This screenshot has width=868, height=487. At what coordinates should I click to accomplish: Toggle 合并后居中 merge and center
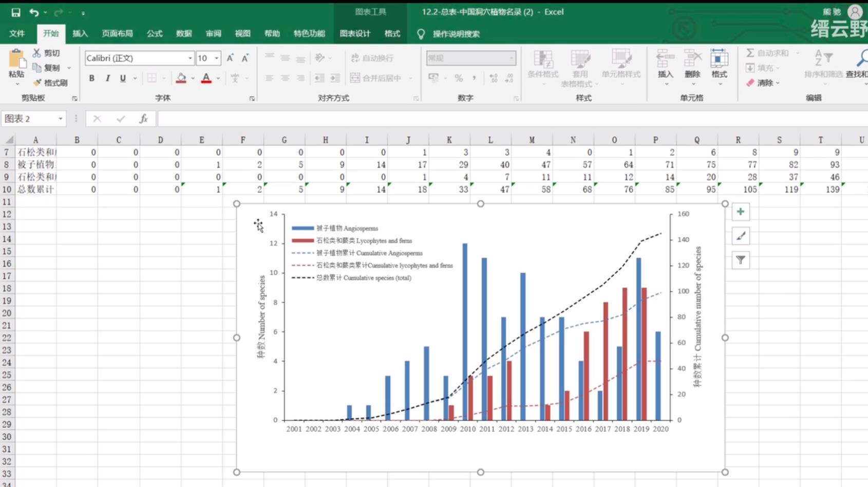click(x=376, y=78)
